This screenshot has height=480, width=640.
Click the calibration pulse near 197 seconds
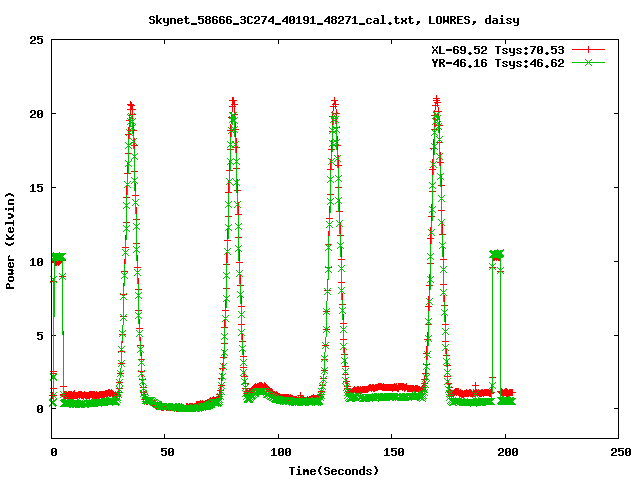[x=497, y=255]
